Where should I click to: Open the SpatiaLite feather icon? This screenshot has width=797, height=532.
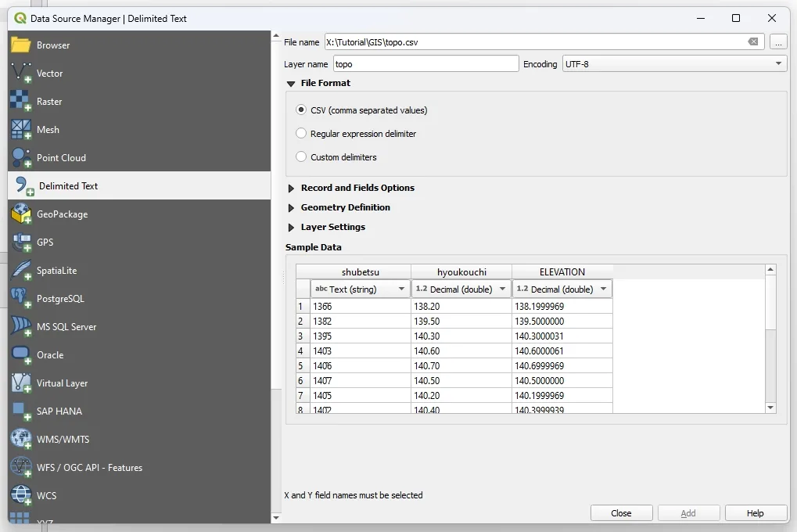[x=21, y=271]
